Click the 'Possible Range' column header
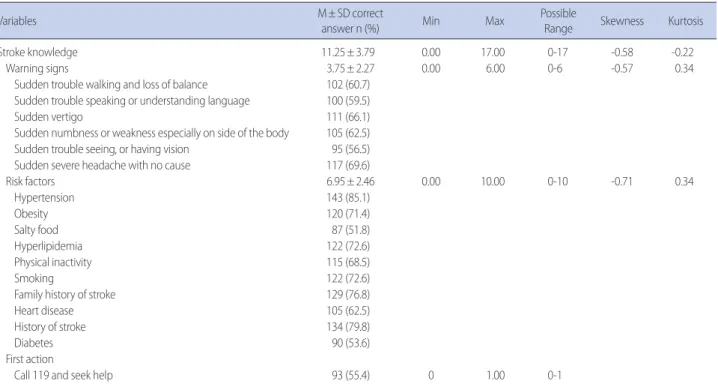Screen dimensions: 718x387 coord(558,21)
